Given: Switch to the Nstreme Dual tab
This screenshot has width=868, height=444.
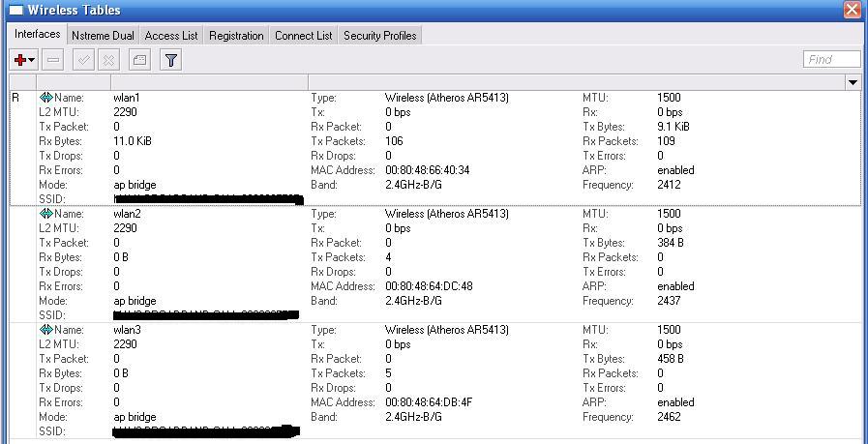Looking at the screenshot, I should pos(103,36).
